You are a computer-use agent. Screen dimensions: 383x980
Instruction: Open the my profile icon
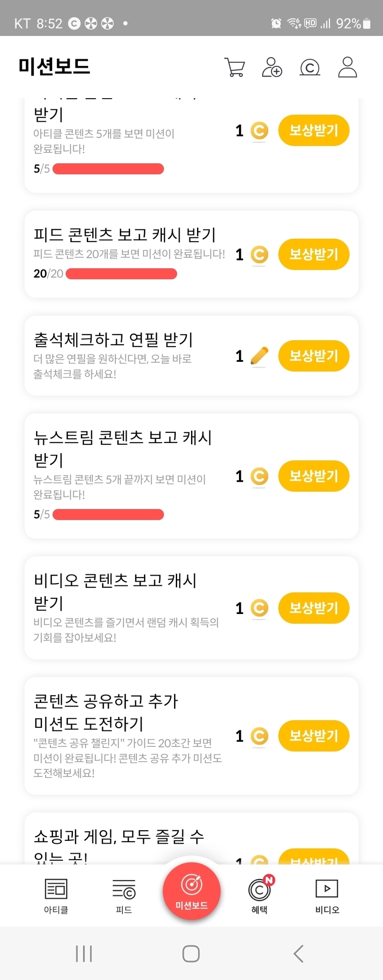(347, 67)
